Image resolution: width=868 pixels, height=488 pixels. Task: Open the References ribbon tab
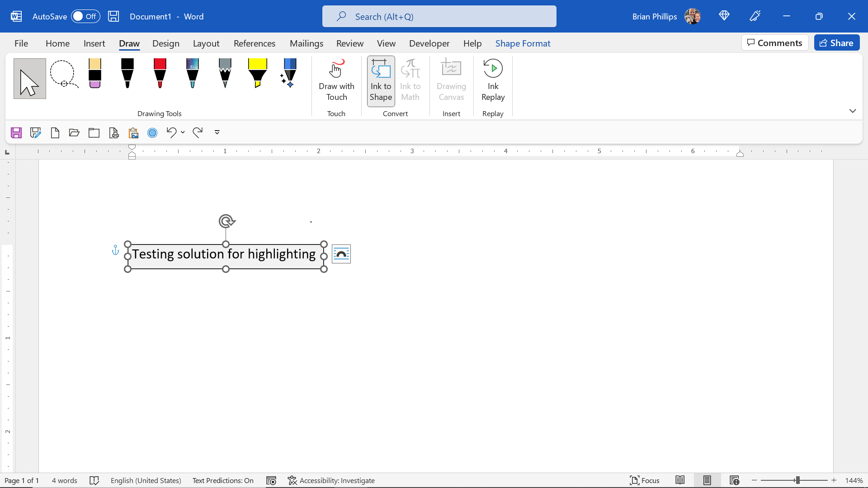coord(255,43)
